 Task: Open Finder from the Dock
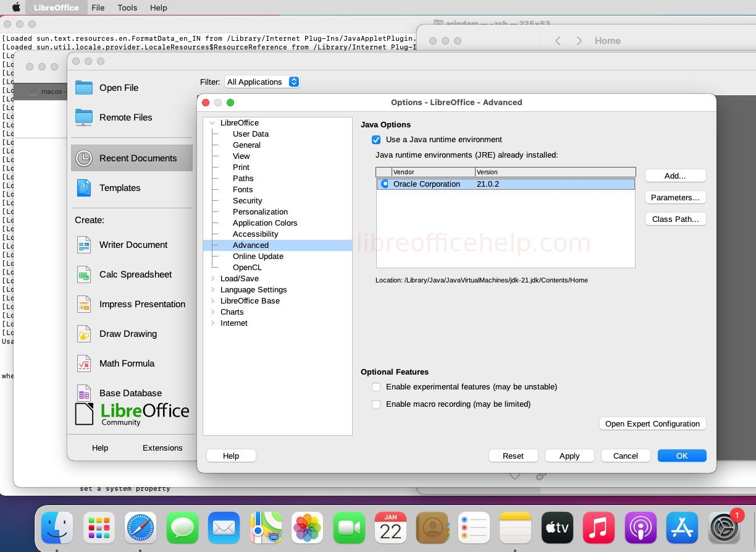(x=57, y=529)
